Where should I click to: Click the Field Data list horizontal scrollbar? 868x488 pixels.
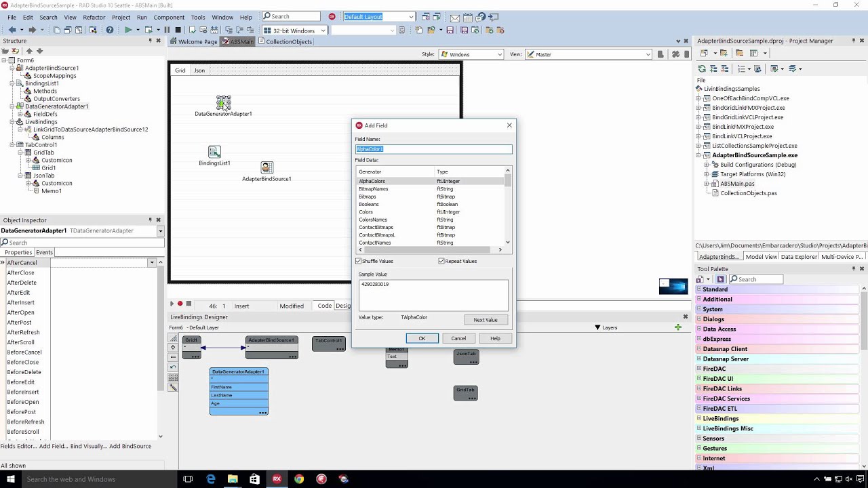pos(431,249)
